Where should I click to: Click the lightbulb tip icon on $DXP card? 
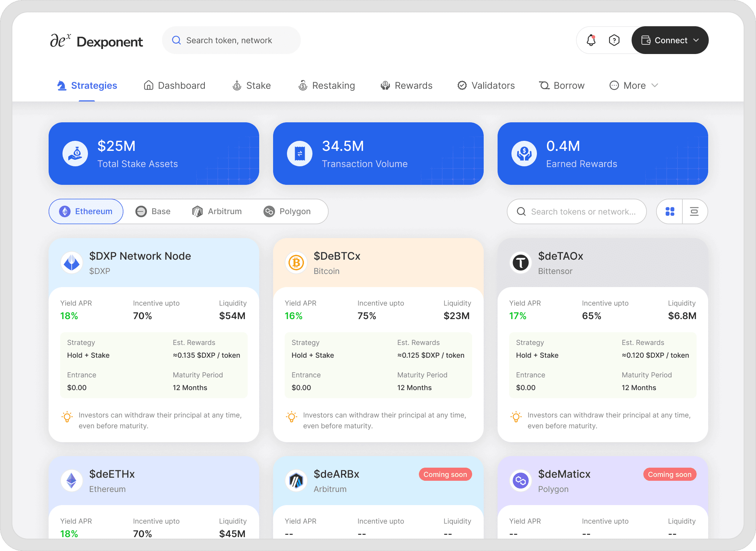(x=67, y=417)
